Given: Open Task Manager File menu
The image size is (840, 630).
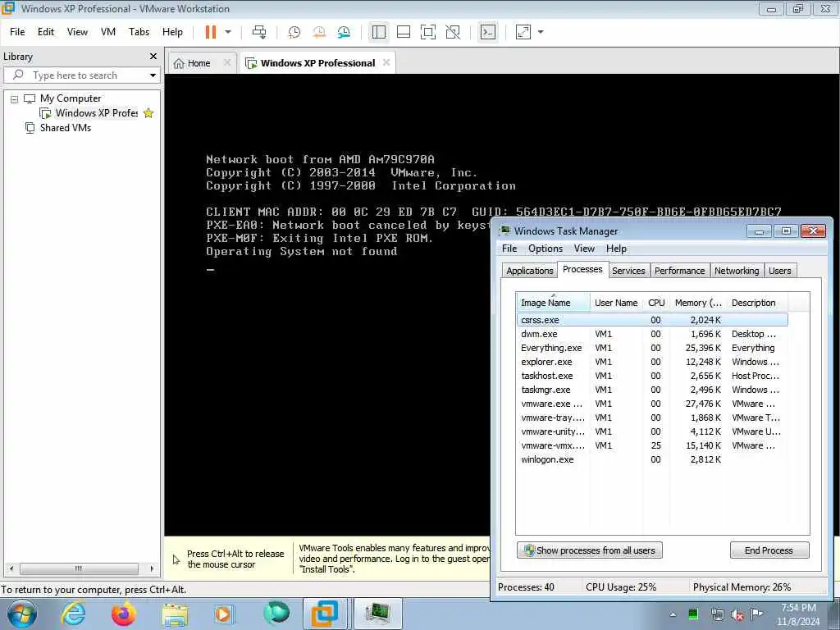Looking at the screenshot, I should click(509, 249).
